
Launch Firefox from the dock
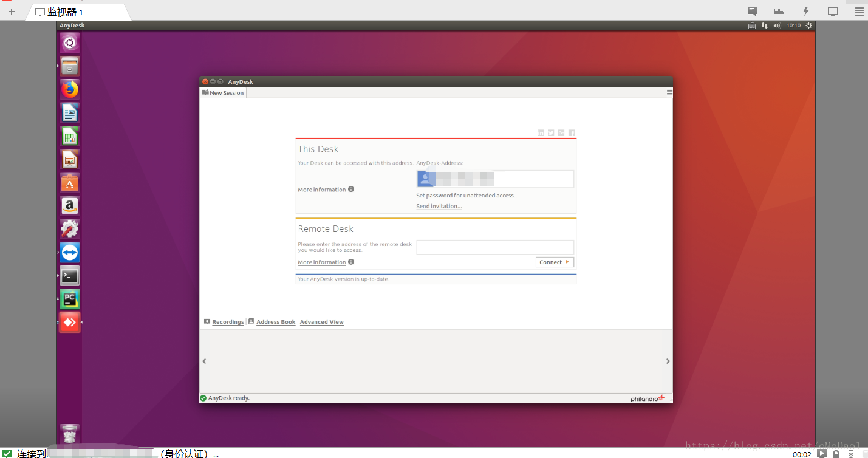69,89
